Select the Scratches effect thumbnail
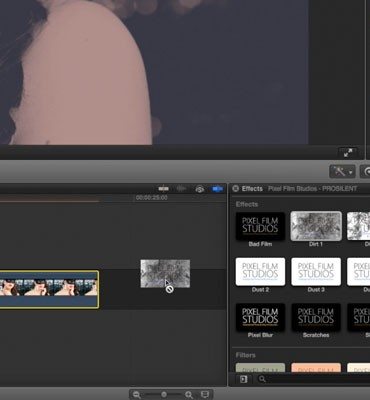 pyautogui.click(x=316, y=317)
